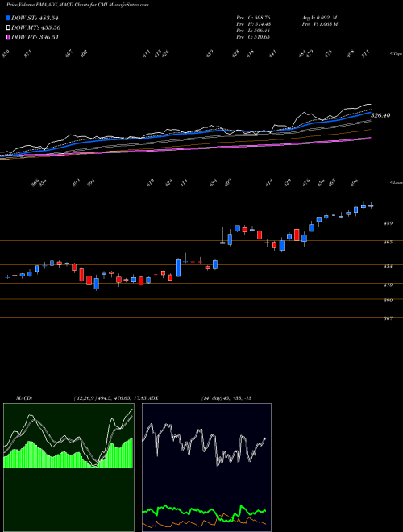Click the Pre C: 510.65 value
The image size is (403, 532).
253,37
